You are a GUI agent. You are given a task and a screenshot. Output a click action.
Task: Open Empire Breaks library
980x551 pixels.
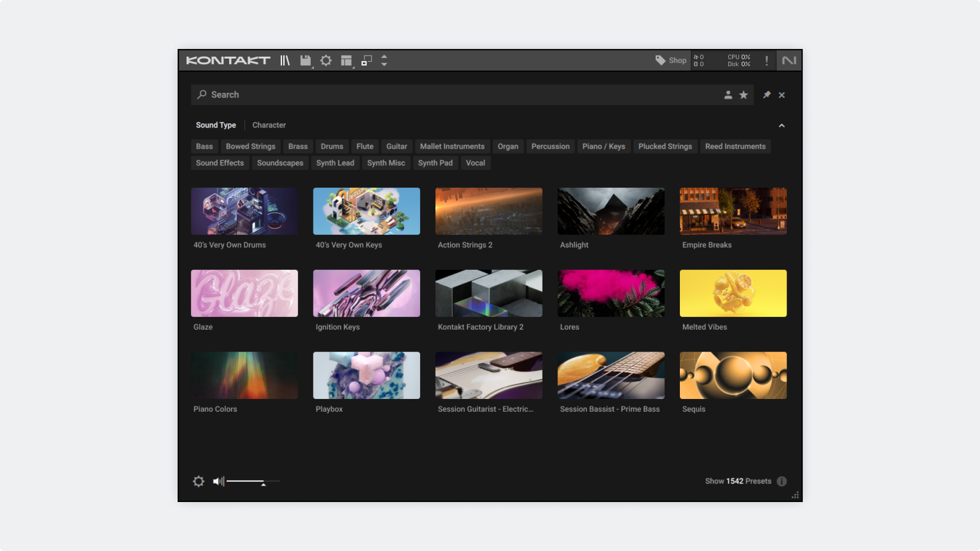[x=733, y=211]
